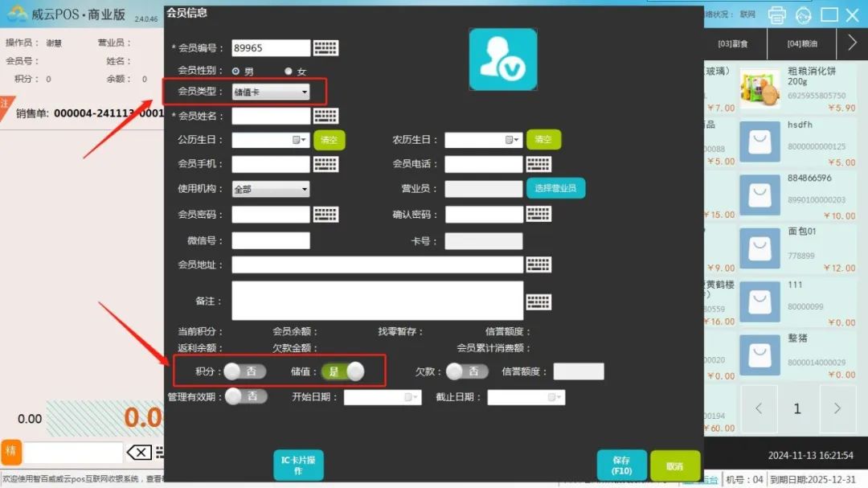The height and width of the screenshot is (488, 868).
Task: Click the 会员编号 input containing 89965
Action: [x=271, y=47]
